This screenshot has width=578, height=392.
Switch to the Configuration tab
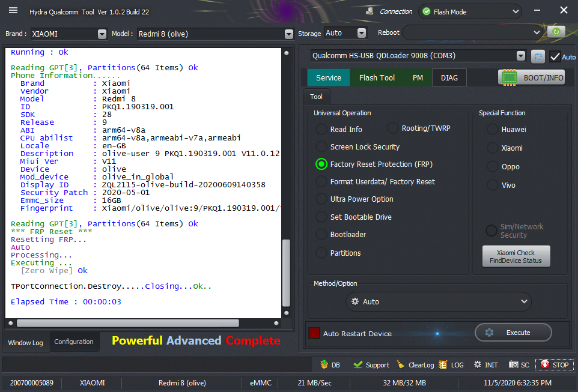coord(74,342)
